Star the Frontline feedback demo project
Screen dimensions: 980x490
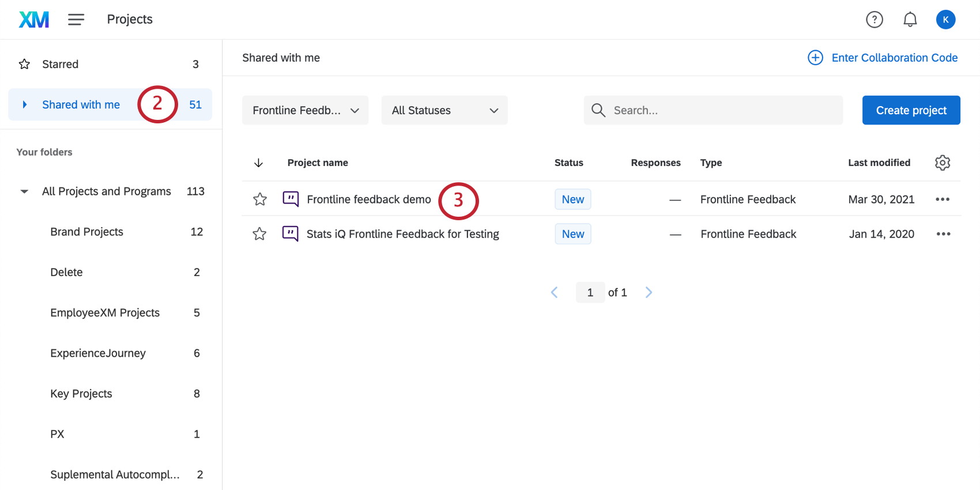260,199
